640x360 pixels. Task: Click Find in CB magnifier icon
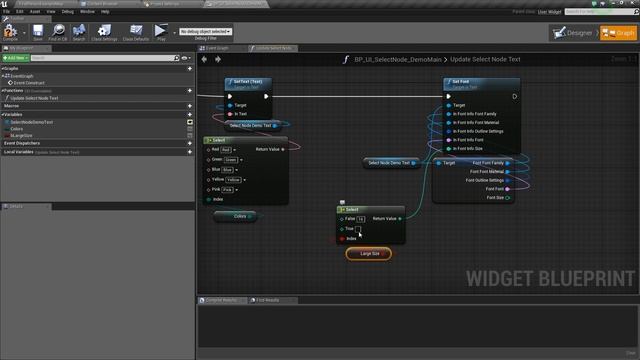click(x=58, y=31)
